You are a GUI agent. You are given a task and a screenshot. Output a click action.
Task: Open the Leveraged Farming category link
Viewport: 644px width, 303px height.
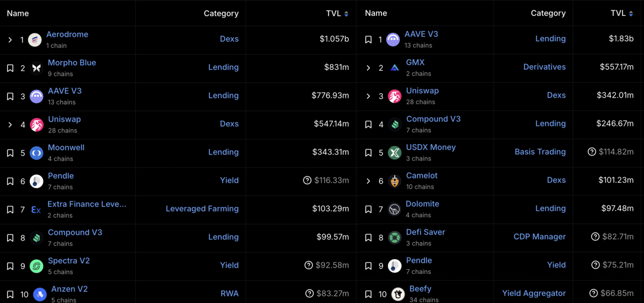(202, 209)
